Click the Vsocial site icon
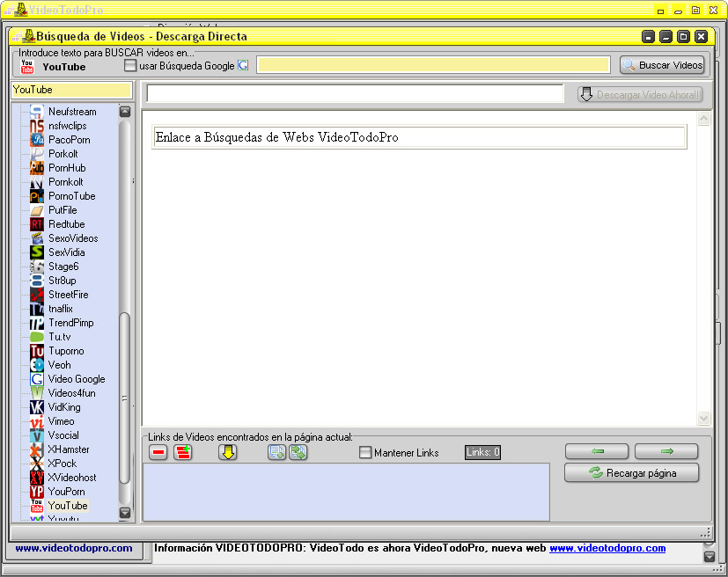The image size is (728, 577). [x=37, y=435]
